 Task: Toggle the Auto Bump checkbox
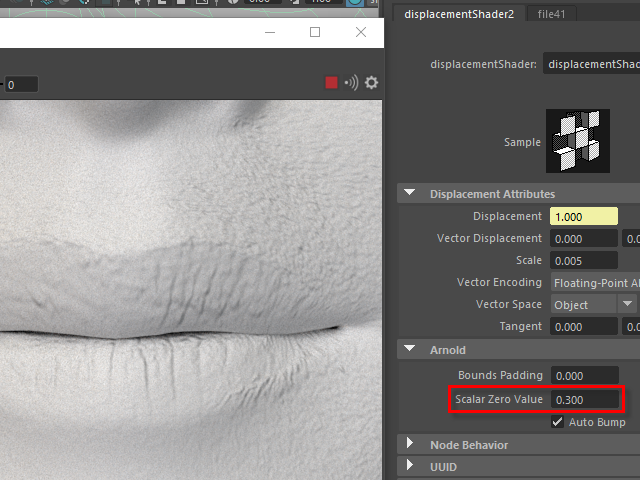(x=558, y=422)
